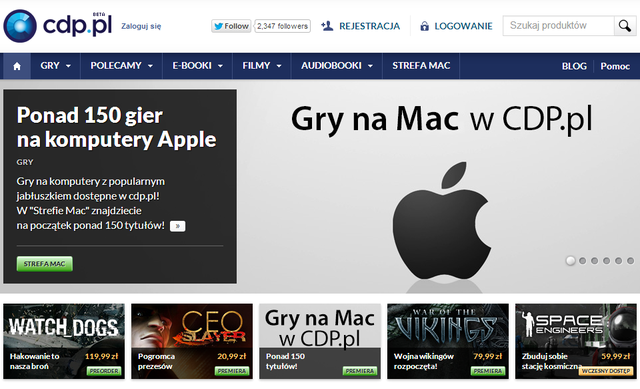The height and width of the screenshot is (389, 640).
Task: Click "Ponad 150 tytułów!" caption on tile
Action: [x=285, y=361]
